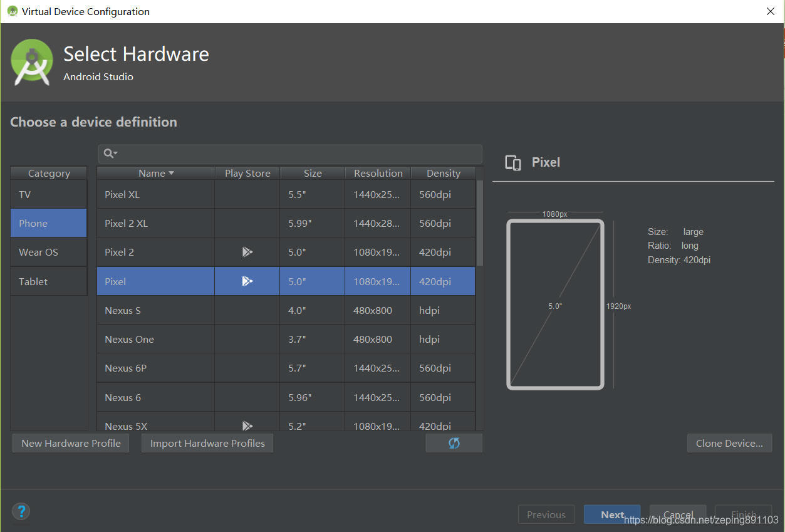Click the 4.0" size cell

(313, 310)
